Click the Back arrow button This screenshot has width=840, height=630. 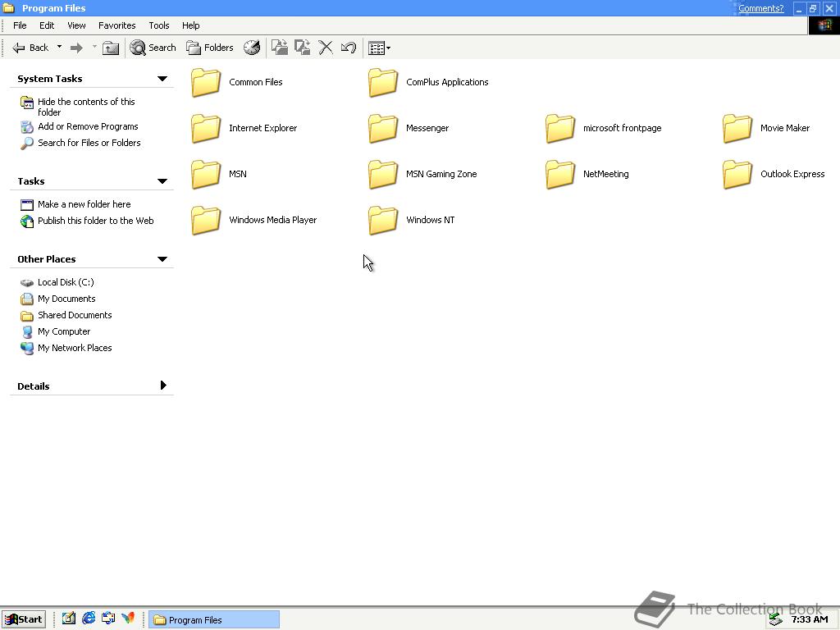(30, 48)
